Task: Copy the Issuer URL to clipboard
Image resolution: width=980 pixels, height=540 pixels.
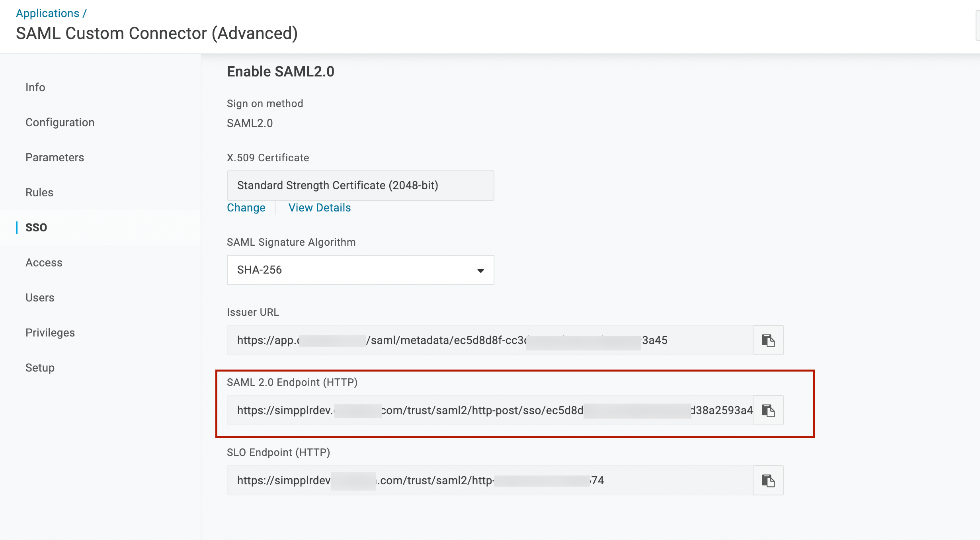Action: (x=768, y=340)
